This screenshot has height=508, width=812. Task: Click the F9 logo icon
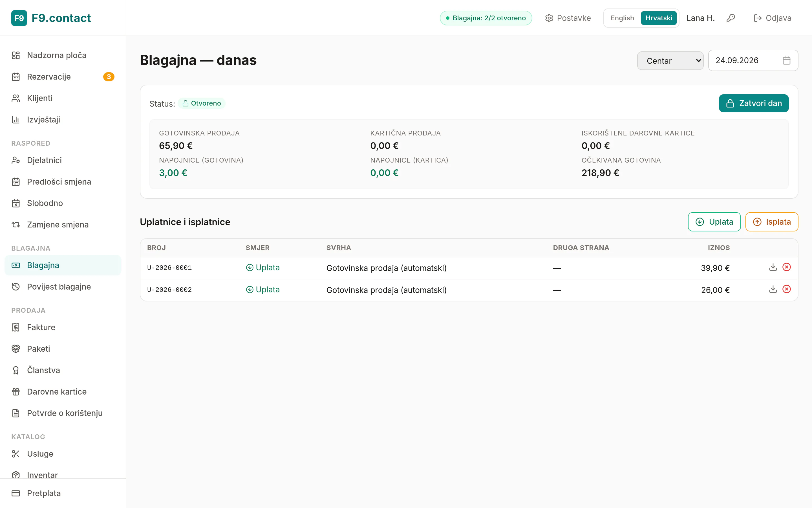tap(19, 18)
